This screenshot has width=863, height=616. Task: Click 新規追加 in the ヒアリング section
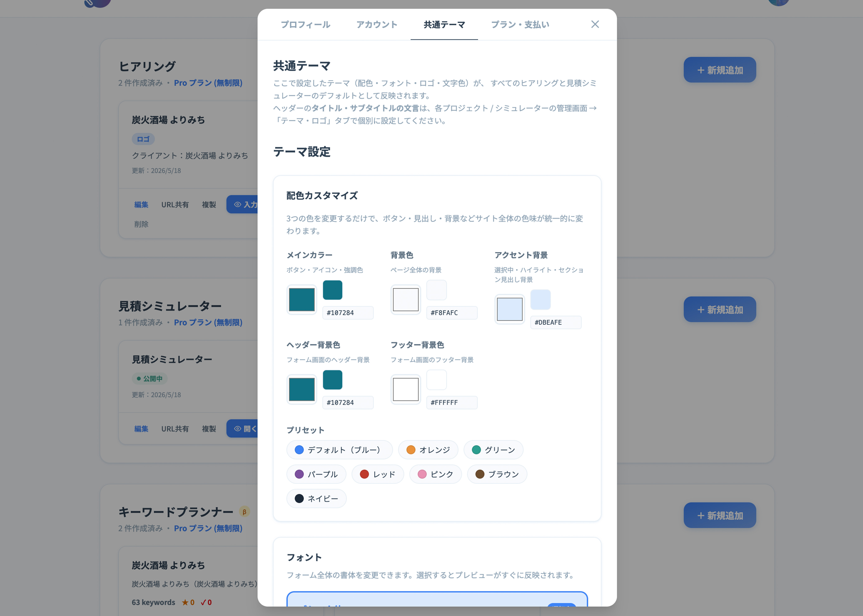click(720, 70)
